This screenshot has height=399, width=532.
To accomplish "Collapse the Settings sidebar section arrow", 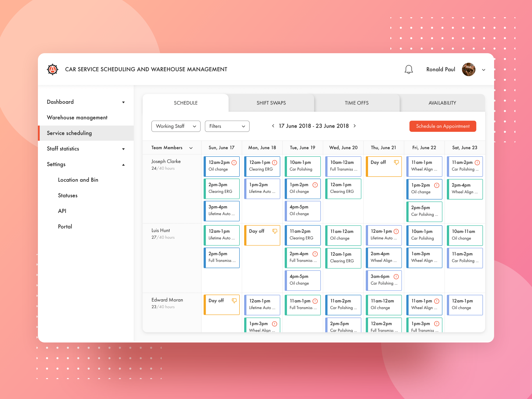I will tap(123, 165).
